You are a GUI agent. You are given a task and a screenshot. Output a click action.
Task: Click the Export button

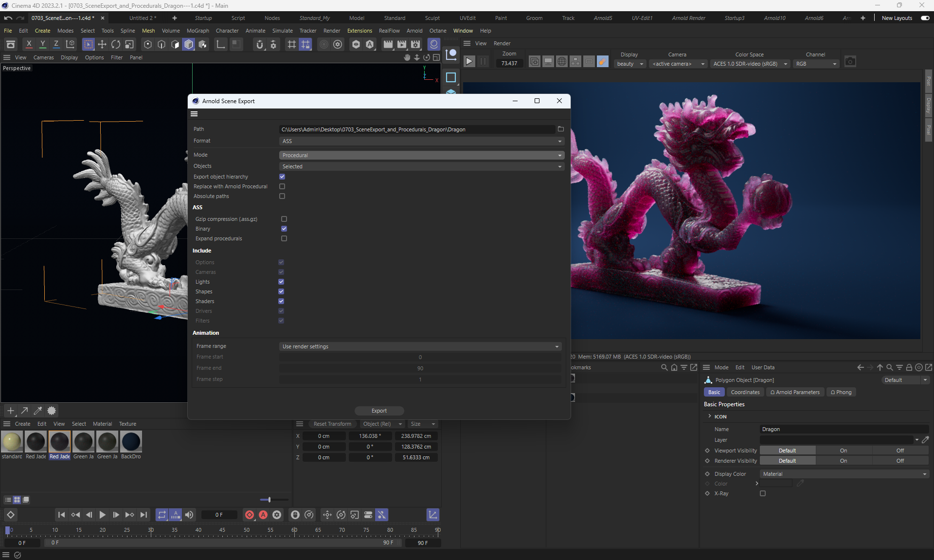379,411
